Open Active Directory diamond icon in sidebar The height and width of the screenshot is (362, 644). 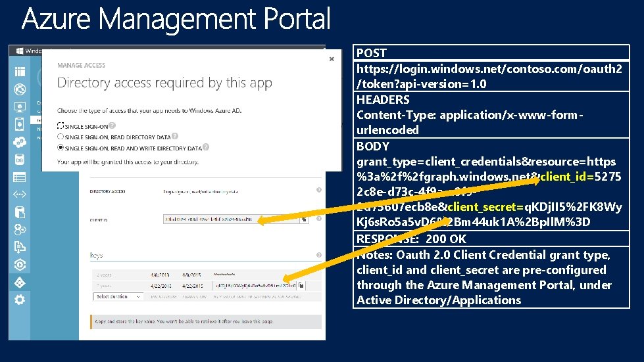[x=20, y=283]
